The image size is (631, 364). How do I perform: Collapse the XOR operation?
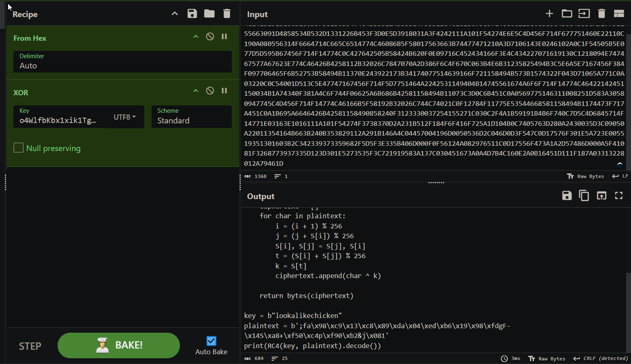196,91
